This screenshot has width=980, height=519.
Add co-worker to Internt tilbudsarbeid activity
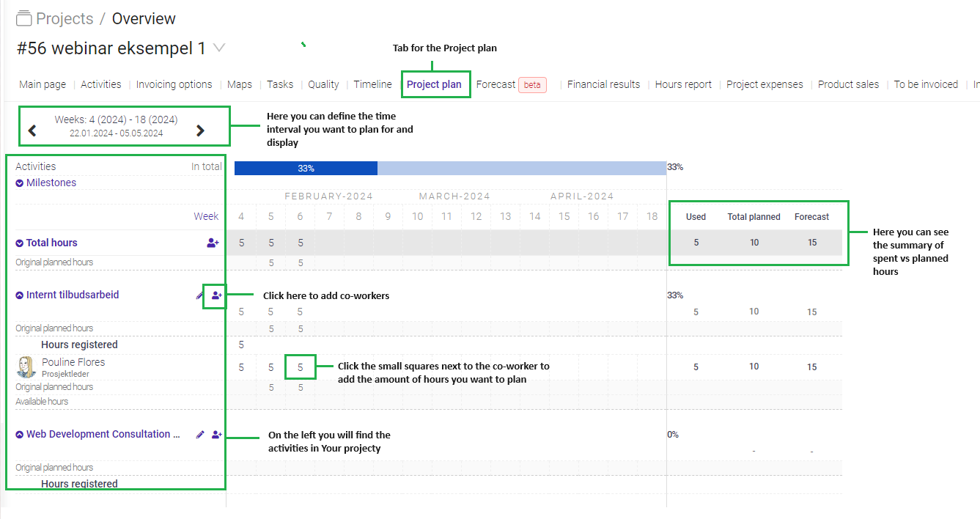[x=216, y=295]
